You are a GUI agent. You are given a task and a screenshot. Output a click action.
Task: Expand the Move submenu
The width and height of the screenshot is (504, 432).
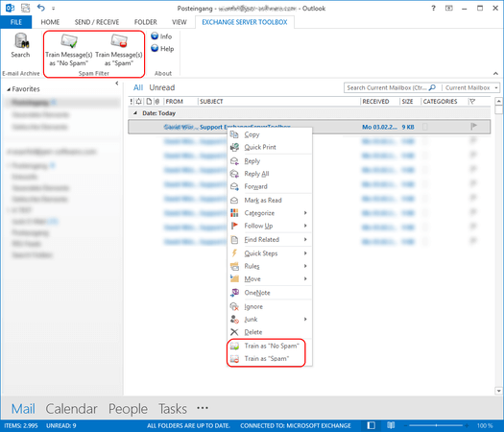coord(270,279)
